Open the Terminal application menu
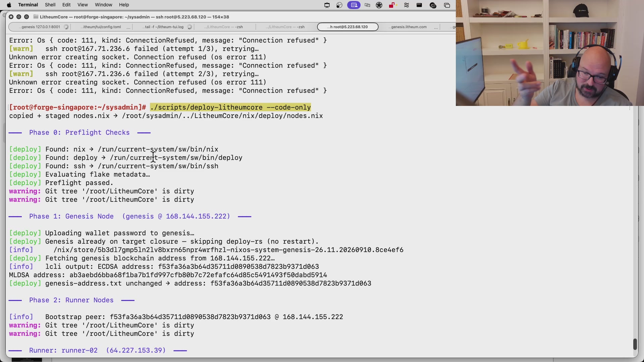Screen dimensions: 644x362 28,5
